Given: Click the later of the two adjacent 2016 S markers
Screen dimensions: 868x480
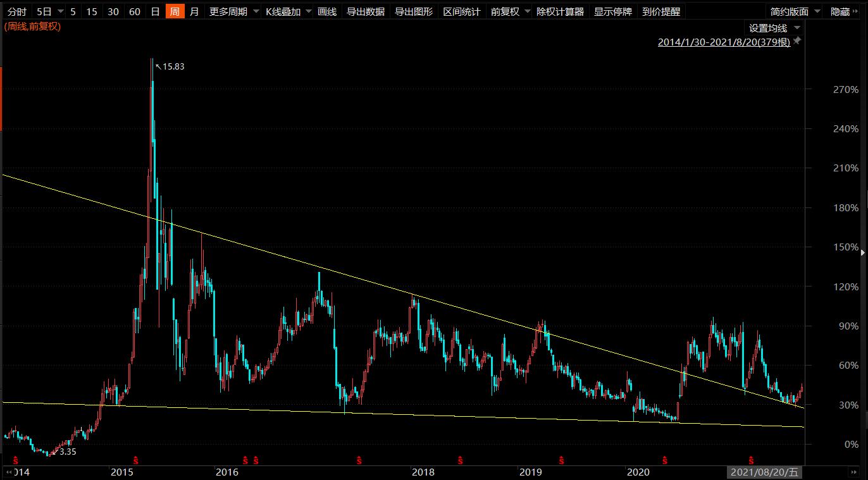Looking at the screenshot, I should [256, 459].
